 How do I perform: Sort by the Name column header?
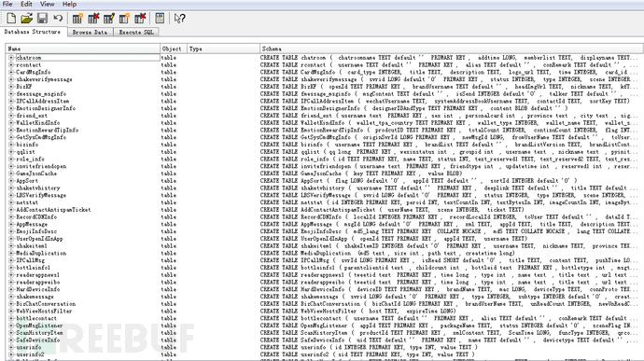tap(82, 49)
